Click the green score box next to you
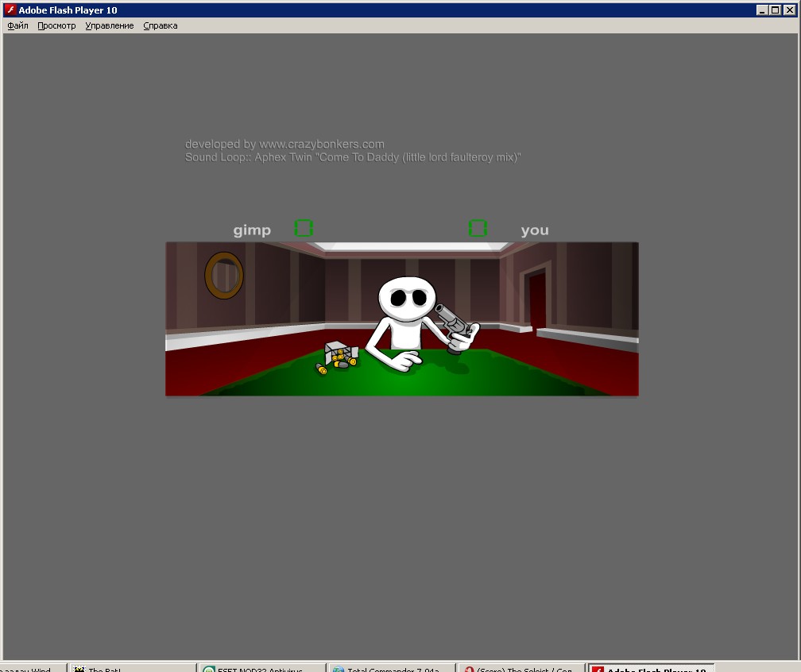Viewport: 801px width, 672px height. pos(478,229)
